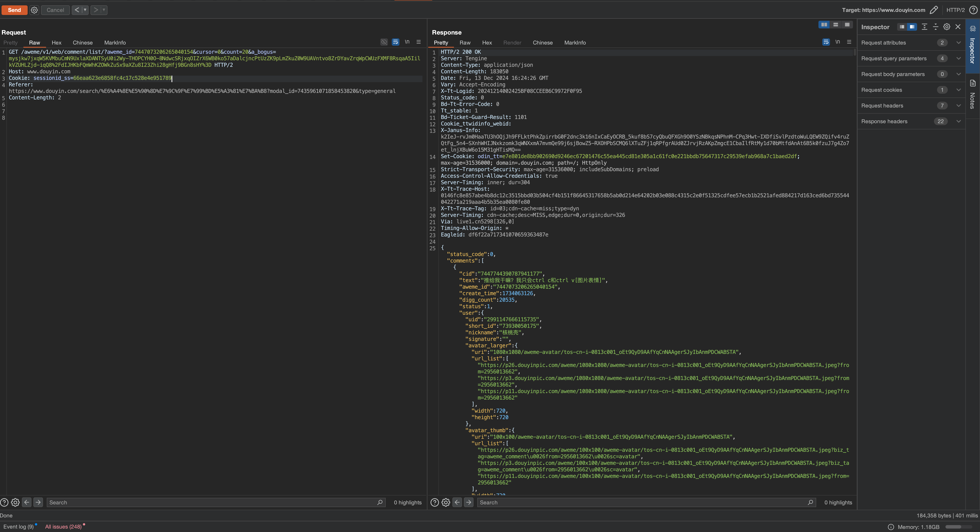
Task: Open previous history dropdown arrow
Action: click(x=85, y=10)
